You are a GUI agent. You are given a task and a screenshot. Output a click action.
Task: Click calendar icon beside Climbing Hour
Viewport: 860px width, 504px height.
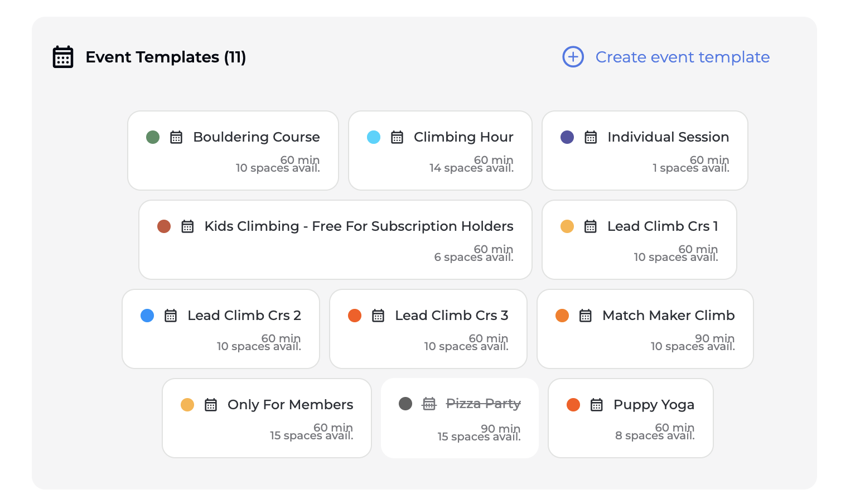[397, 137]
